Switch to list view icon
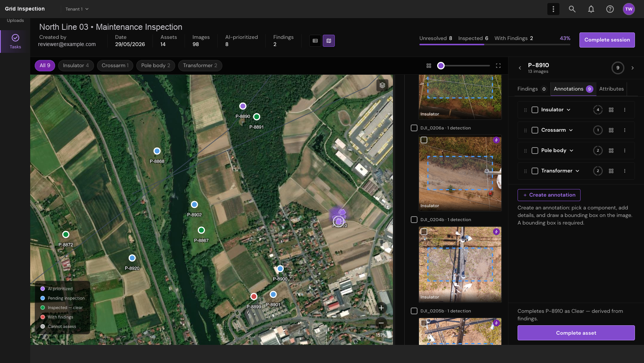 [x=315, y=41]
